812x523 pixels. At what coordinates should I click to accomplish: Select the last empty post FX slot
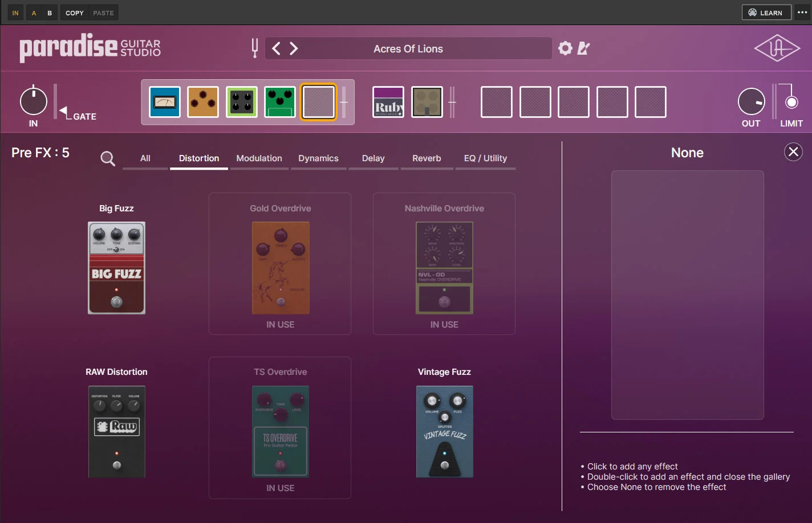651,102
